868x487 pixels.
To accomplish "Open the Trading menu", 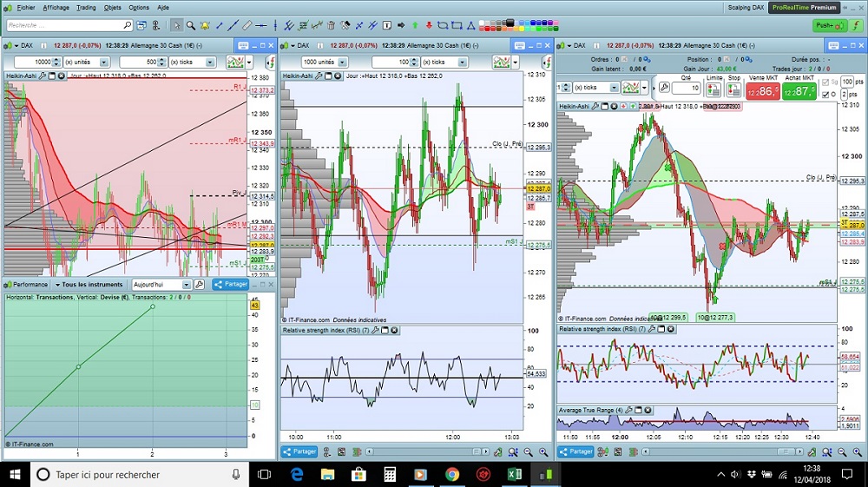I will 86,7.
